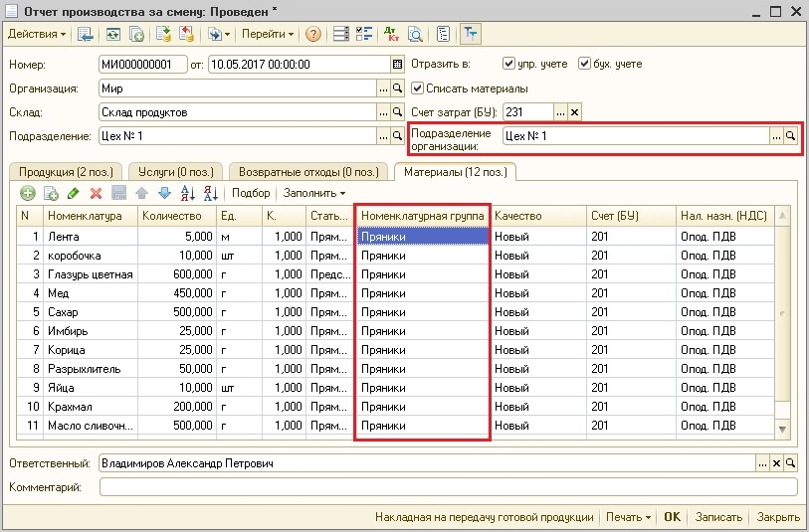This screenshot has width=809, height=532.
Task: Select the Пряники cell in Лента row
Action: 423,237
